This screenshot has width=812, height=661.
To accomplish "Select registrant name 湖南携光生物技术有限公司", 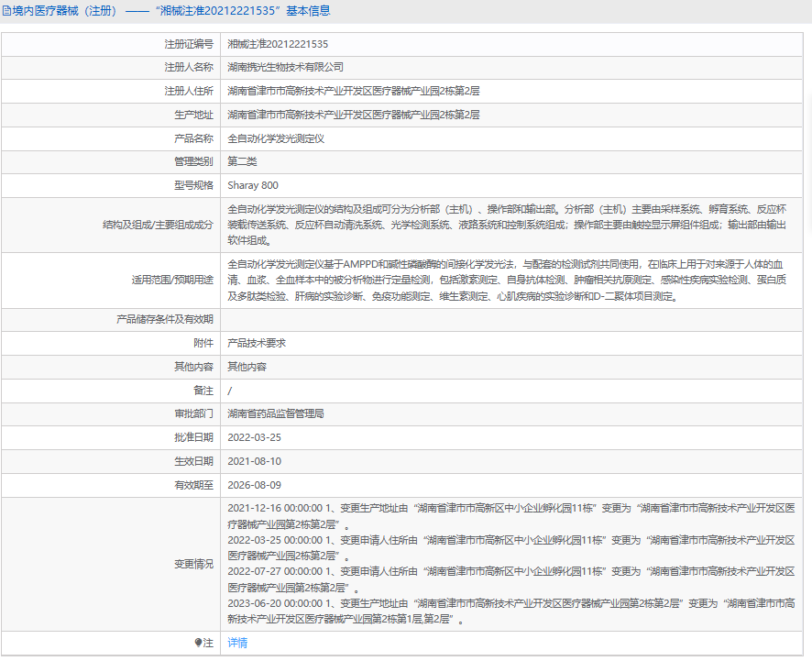I will pos(285,67).
